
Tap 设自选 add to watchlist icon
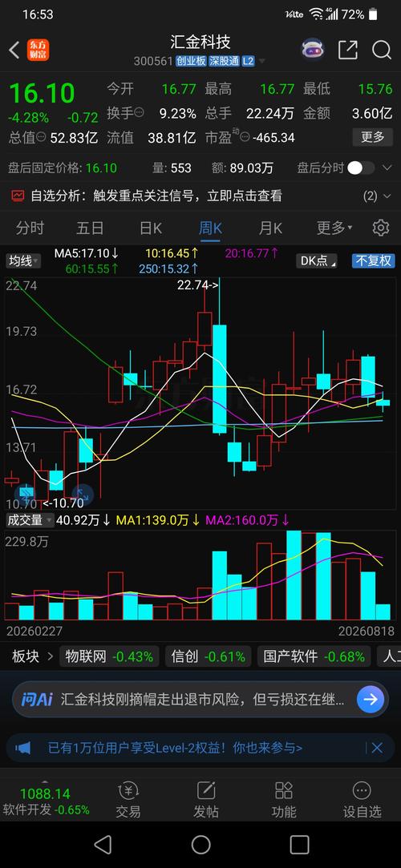click(362, 800)
